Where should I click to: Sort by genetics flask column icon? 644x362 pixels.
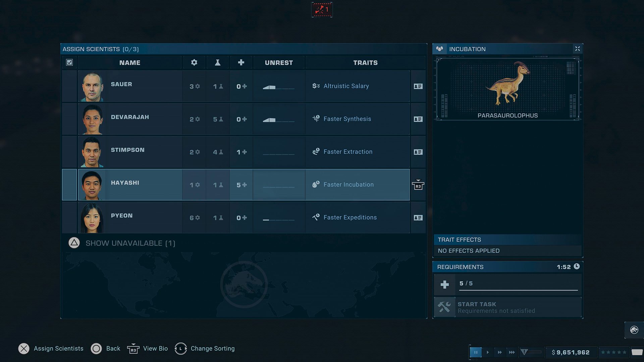(x=218, y=62)
